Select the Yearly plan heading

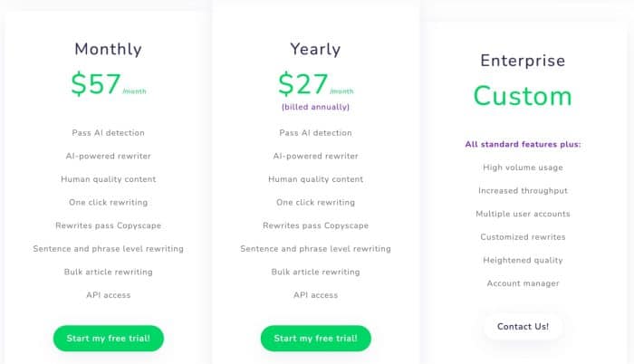pos(315,49)
